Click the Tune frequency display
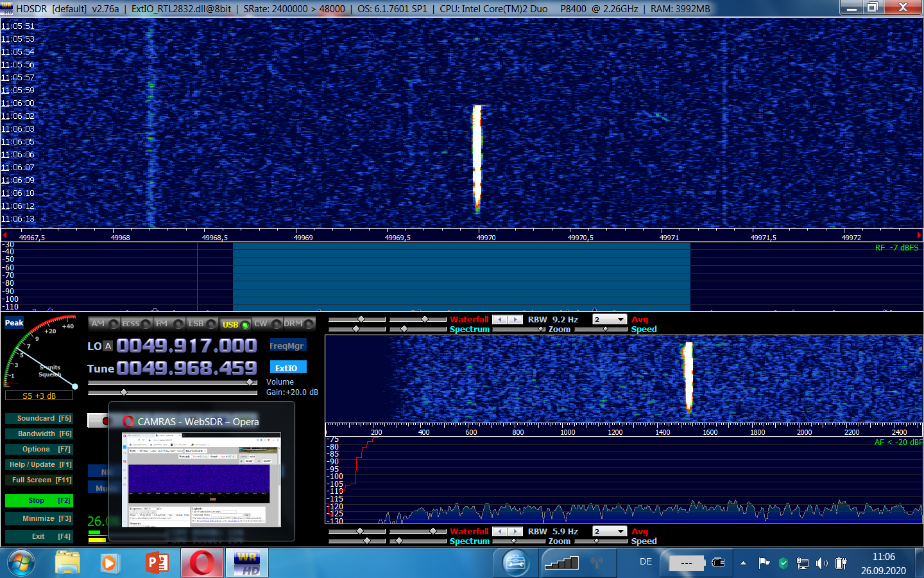The width and height of the screenshot is (924, 578). tap(187, 368)
